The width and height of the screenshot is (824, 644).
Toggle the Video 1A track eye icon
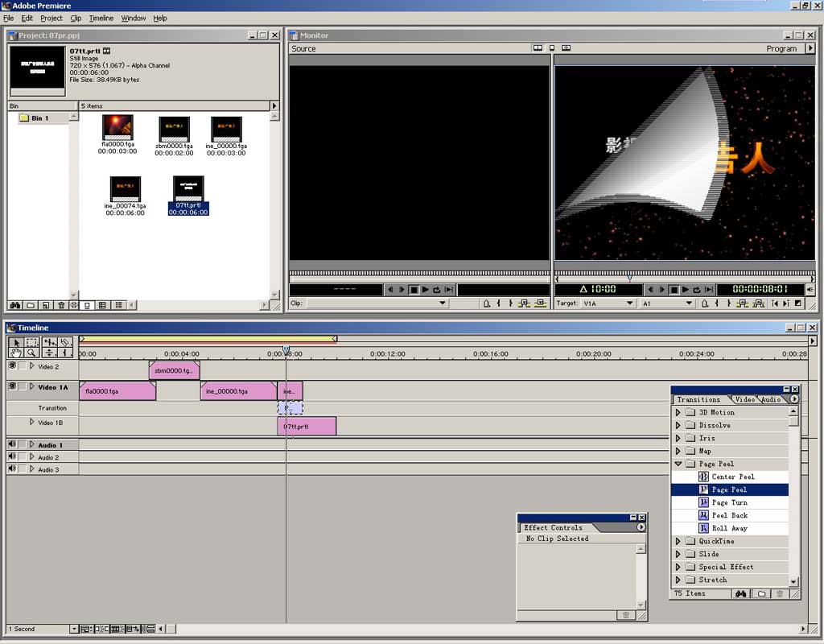(x=12, y=387)
